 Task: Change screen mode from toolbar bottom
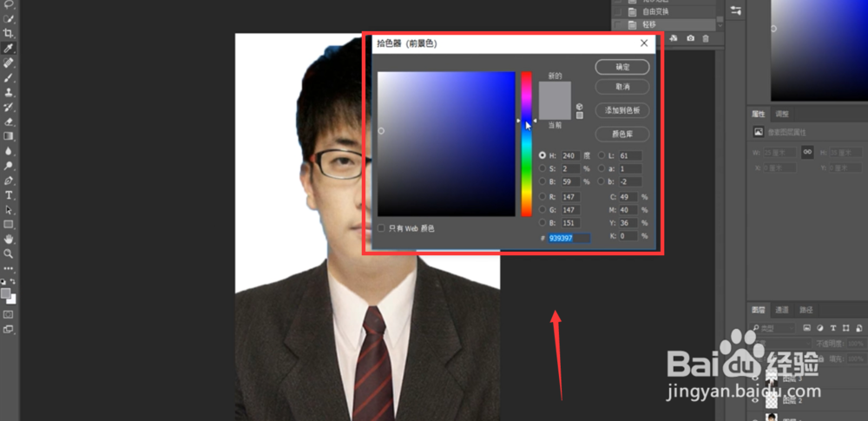(9, 328)
